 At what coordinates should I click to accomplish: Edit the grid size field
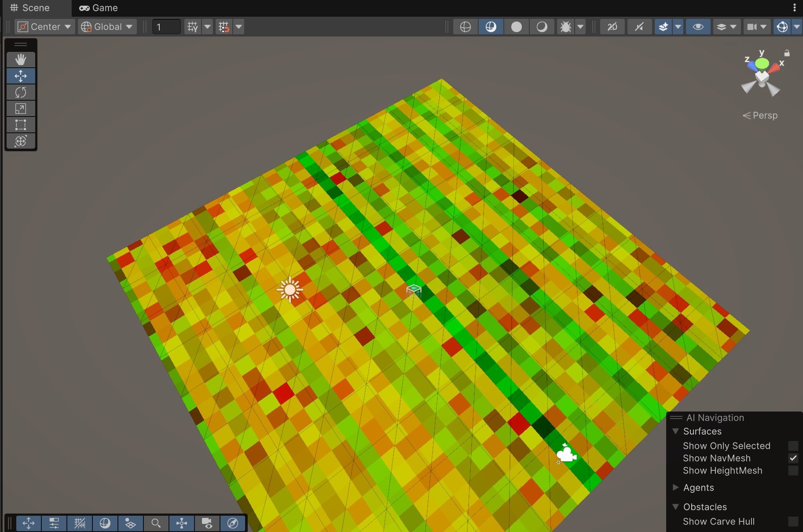166,27
